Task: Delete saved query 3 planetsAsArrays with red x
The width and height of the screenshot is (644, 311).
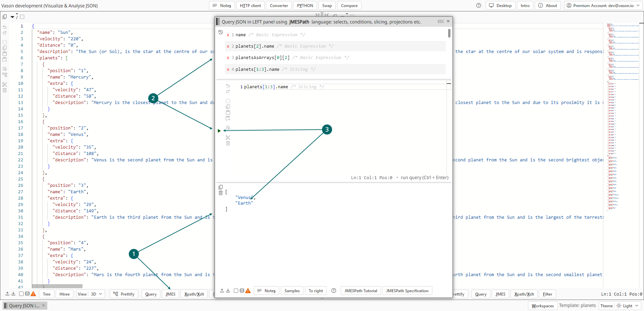Action: (x=228, y=58)
